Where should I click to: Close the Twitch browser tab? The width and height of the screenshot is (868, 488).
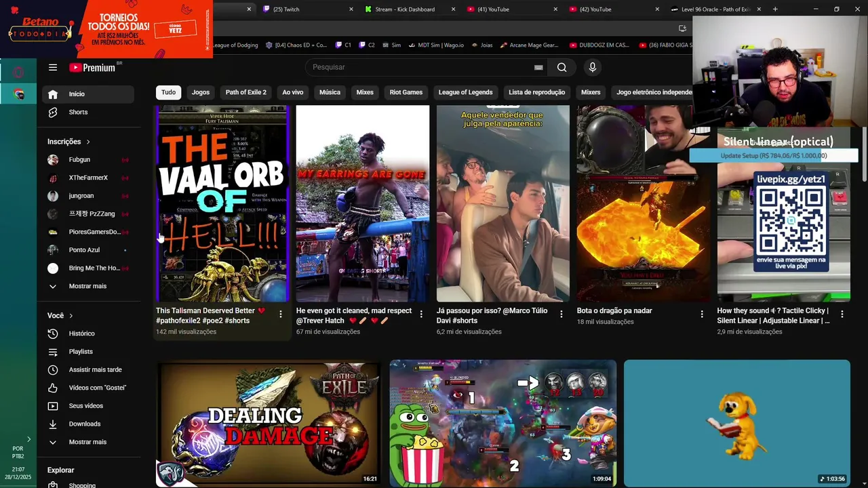351,9
